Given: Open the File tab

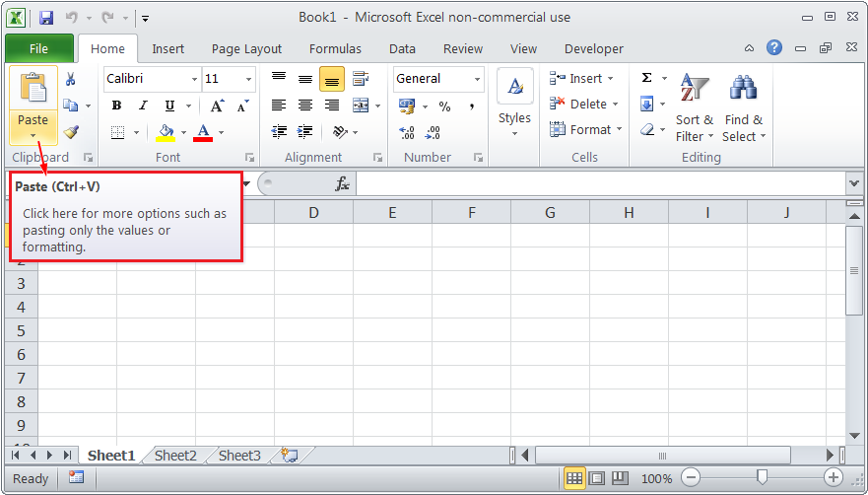Looking at the screenshot, I should click(x=38, y=48).
